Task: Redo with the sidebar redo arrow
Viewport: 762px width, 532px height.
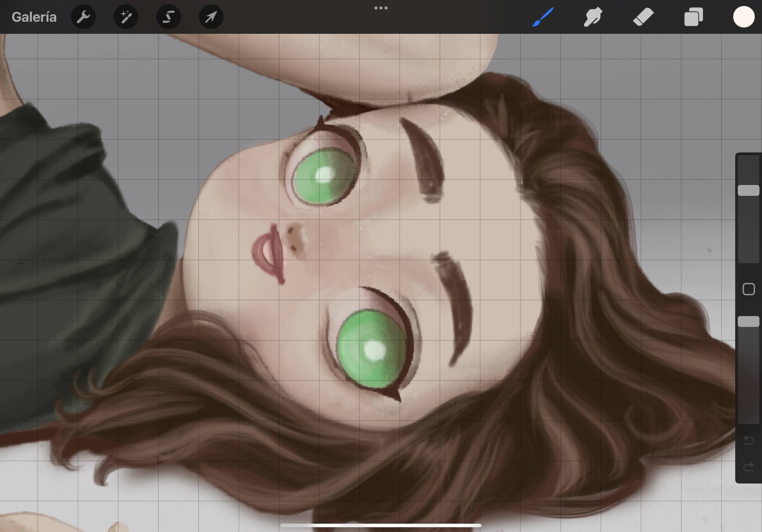Action: (748, 467)
